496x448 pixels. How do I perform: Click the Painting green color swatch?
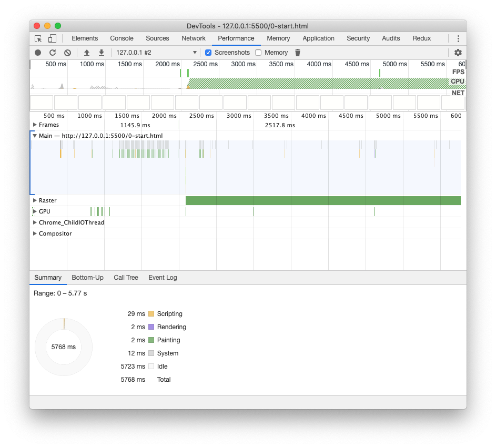tap(151, 340)
